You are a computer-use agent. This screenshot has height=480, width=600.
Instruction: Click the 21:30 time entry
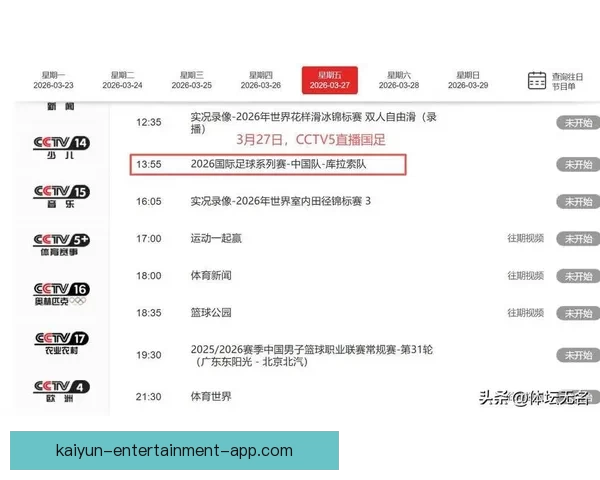149,397
